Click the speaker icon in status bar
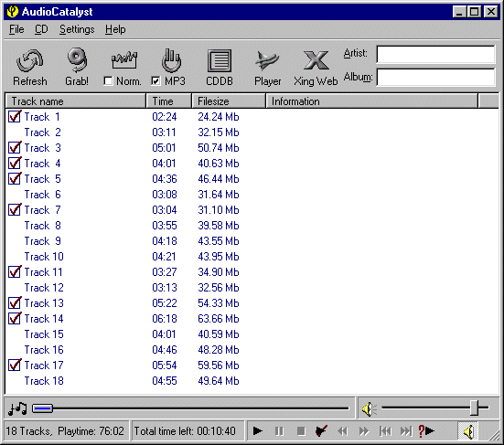Image resolution: width=504 pixels, height=445 pixels. 468,431
